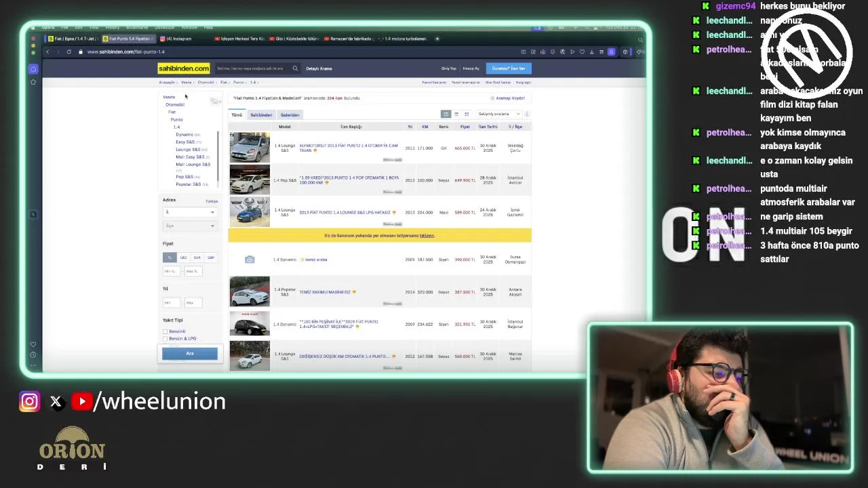Select the GBP currency toggle
Image resolution: width=868 pixels, height=488 pixels.
click(x=211, y=258)
